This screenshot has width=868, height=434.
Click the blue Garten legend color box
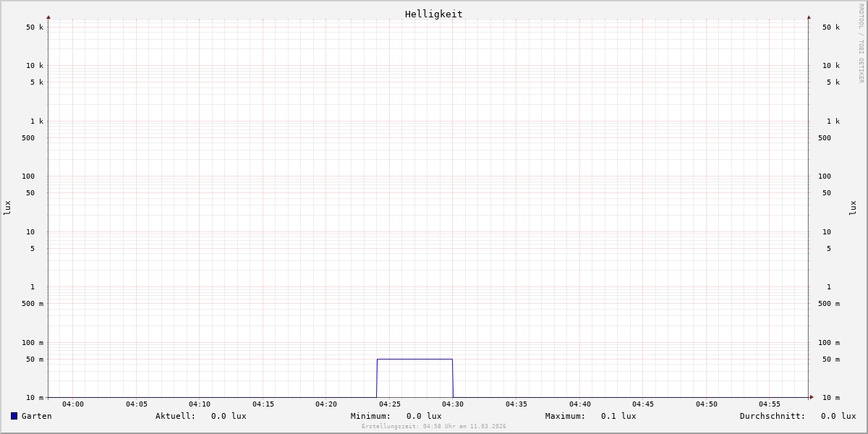14,416
